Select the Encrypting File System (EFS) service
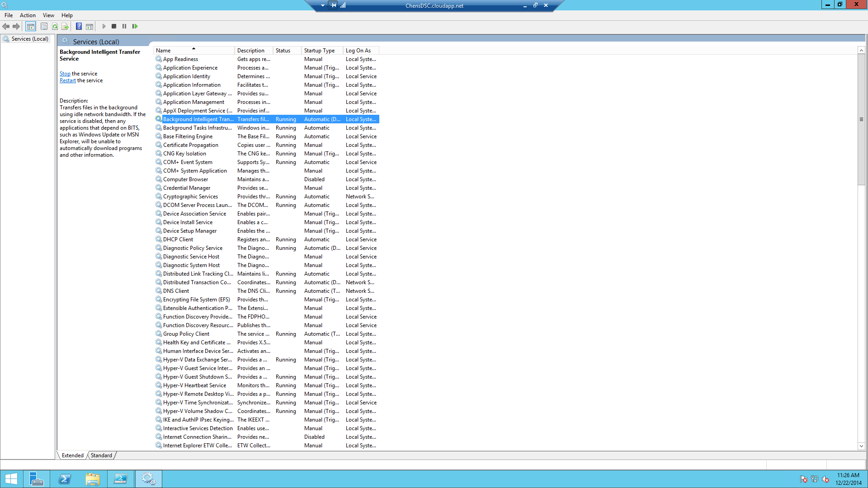 [266, 300]
